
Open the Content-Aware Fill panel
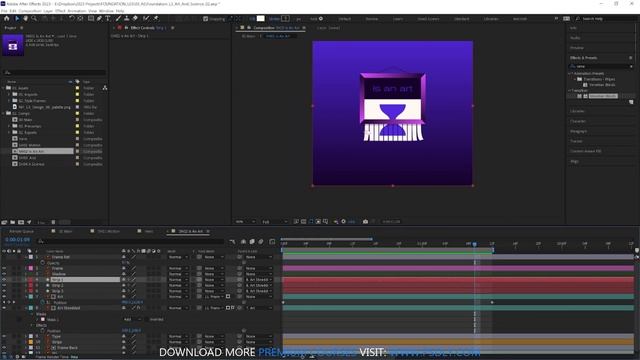click(585, 151)
